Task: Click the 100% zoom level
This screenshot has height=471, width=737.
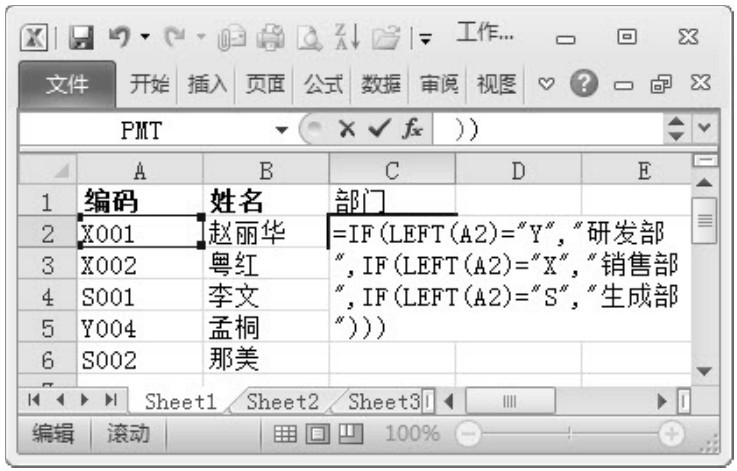Action: [x=412, y=433]
